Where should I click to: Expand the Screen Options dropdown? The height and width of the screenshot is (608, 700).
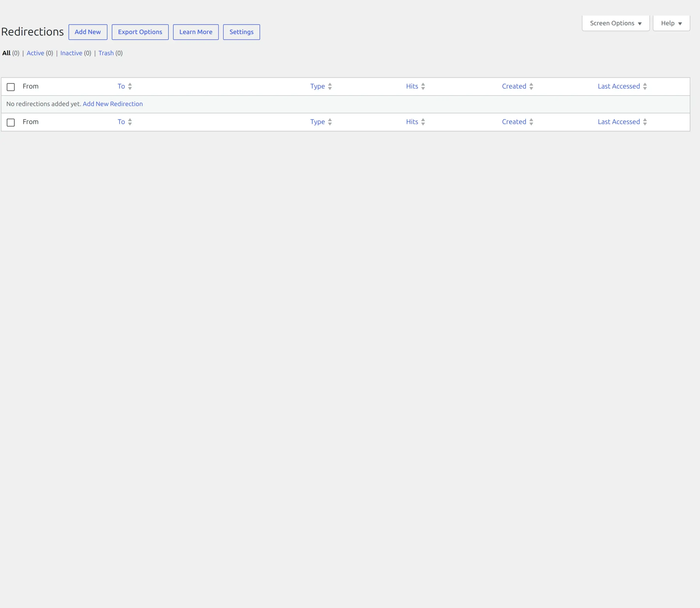616,23
